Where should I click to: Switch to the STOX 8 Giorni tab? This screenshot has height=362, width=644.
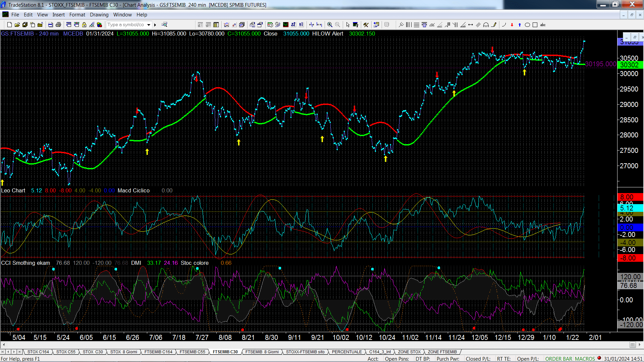(123, 352)
